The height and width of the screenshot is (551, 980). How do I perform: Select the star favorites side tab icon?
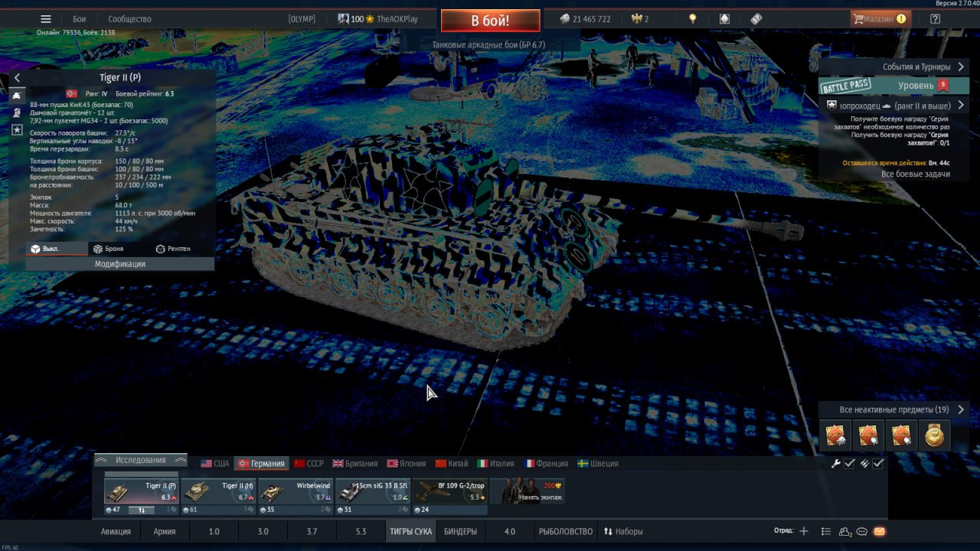[17, 130]
